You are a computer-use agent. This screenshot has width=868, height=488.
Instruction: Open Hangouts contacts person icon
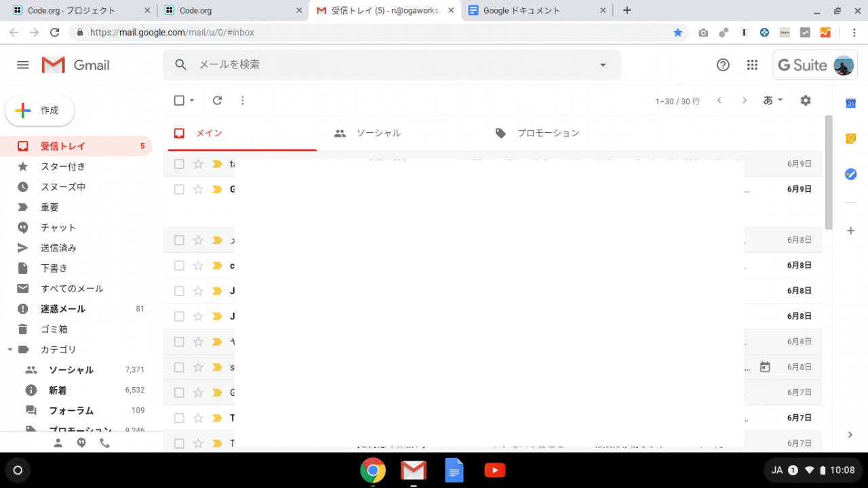point(58,443)
